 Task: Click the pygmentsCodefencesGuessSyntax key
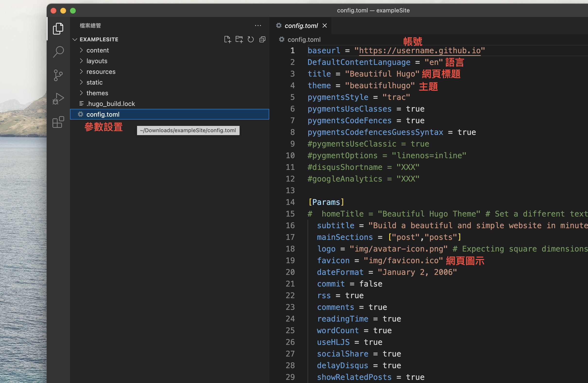point(375,132)
